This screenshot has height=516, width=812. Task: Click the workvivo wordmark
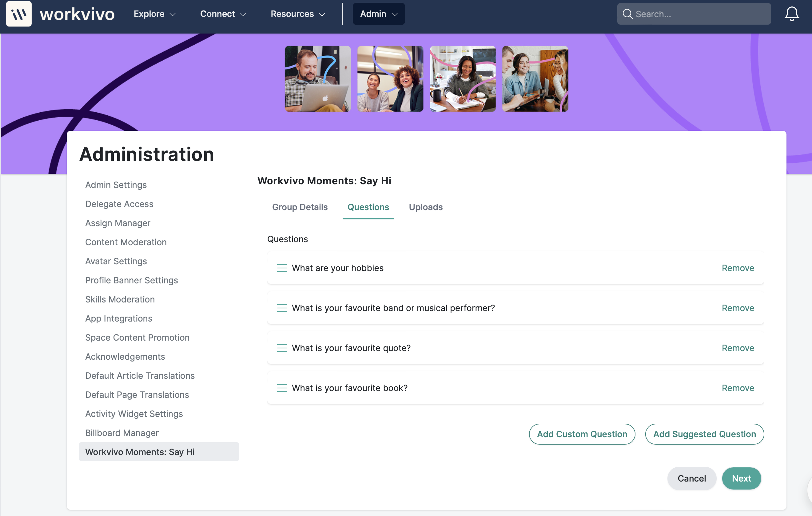(77, 14)
